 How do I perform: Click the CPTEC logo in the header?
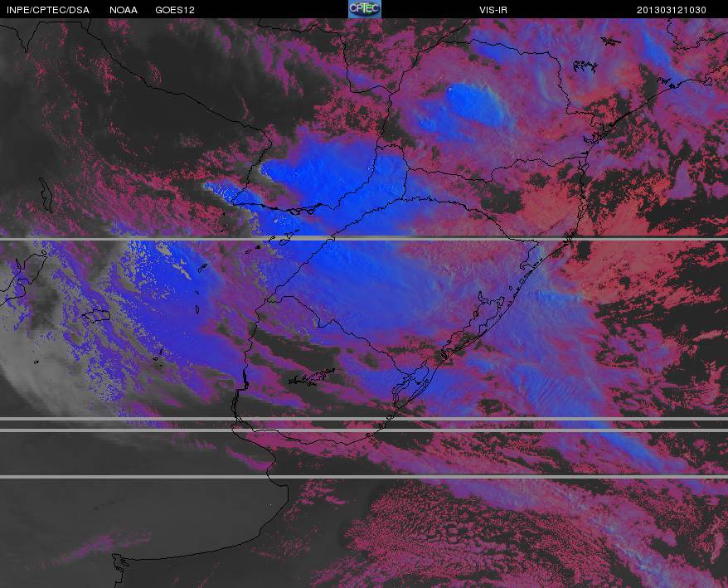(x=365, y=9)
